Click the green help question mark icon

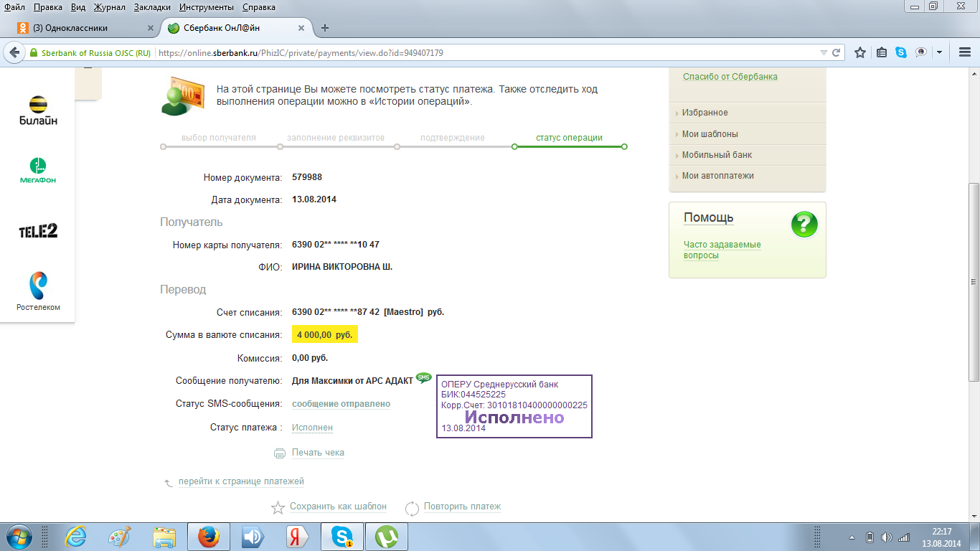(804, 225)
